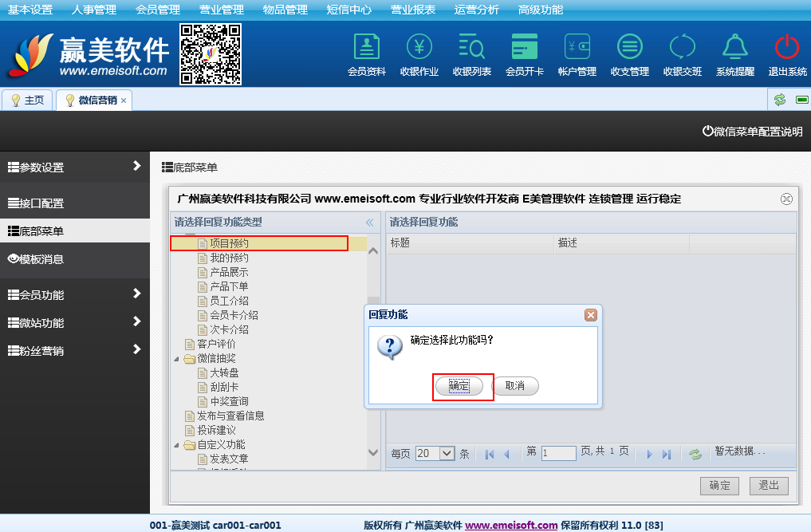Click the 会员开卡 card opening icon

point(524,54)
